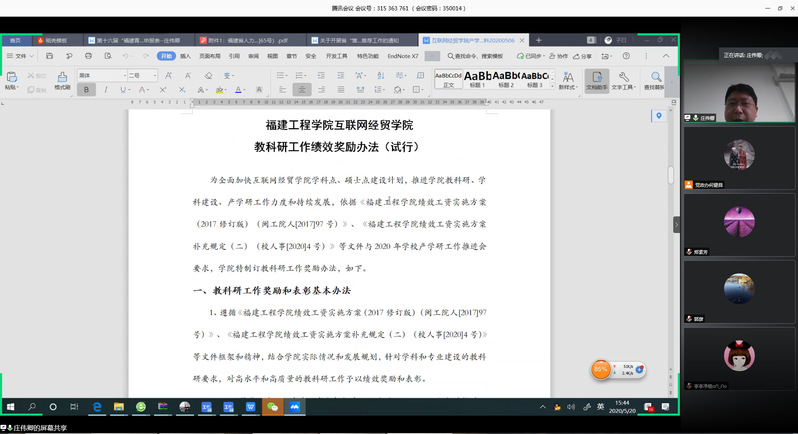Align paragraph to the left
The height and width of the screenshot is (434, 798).
pyautogui.click(x=282, y=90)
